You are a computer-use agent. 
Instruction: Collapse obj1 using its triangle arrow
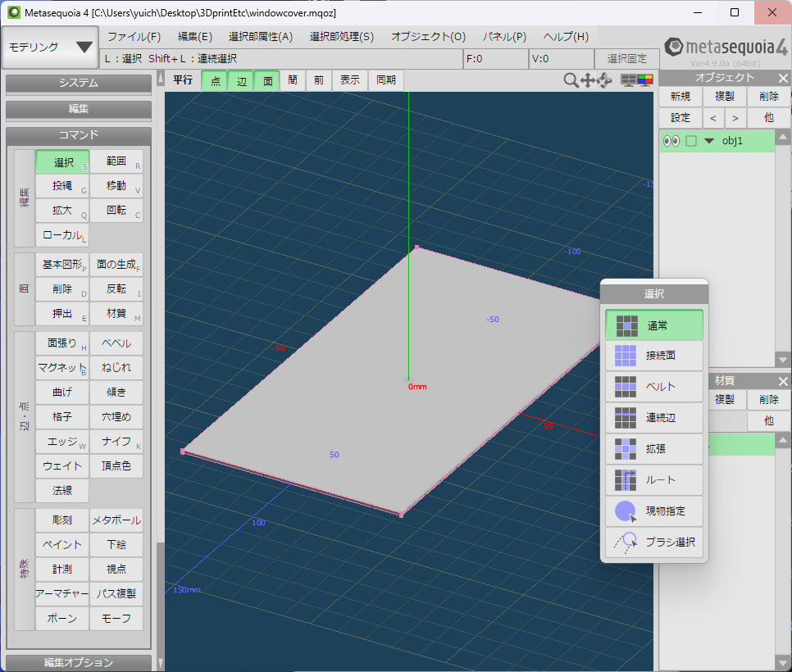709,141
